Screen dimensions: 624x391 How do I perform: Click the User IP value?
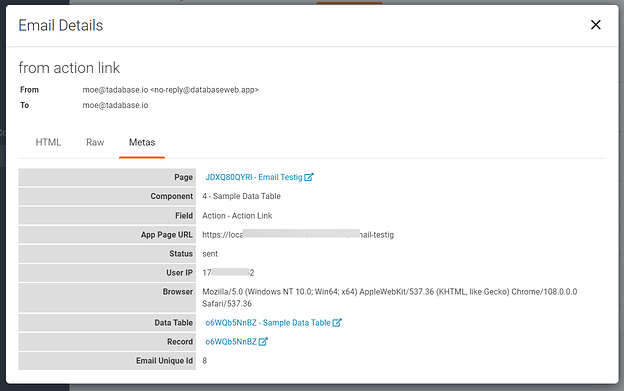click(x=228, y=273)
